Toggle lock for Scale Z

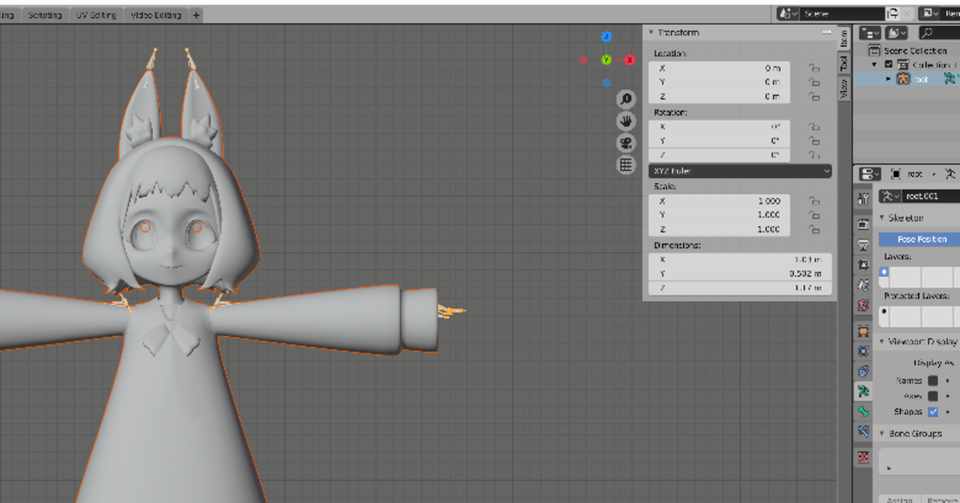tap(814, 229)
